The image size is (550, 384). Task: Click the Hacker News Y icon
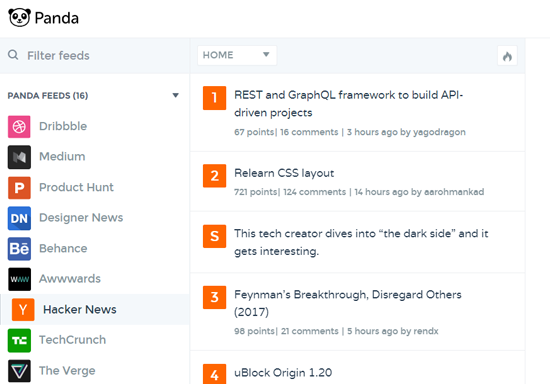point(23,310)
